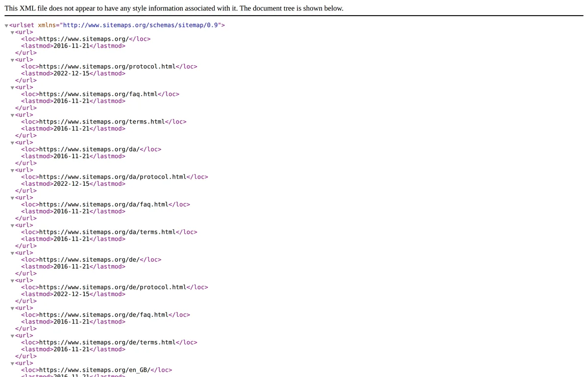Viewport: 588px width, 377px height.
Task: Click lastmod 2016-11-21 under da/faq.html
Action: coord(71,211)
